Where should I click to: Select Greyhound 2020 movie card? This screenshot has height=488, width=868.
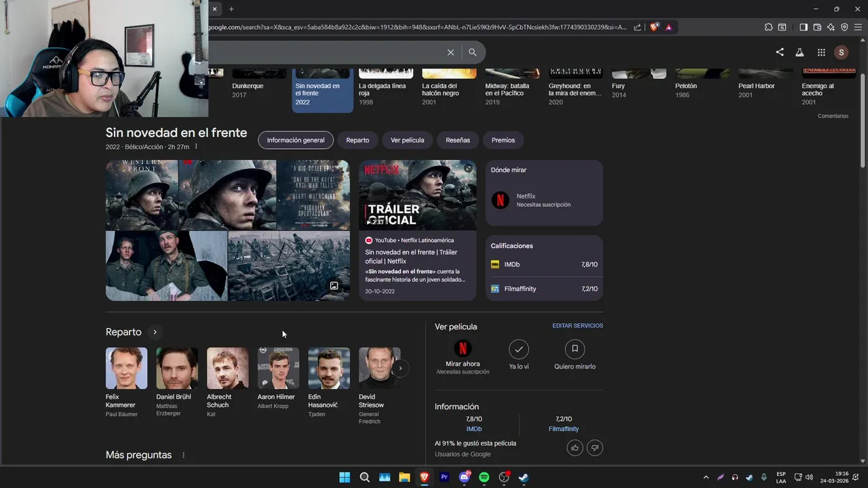click(575, 89)
